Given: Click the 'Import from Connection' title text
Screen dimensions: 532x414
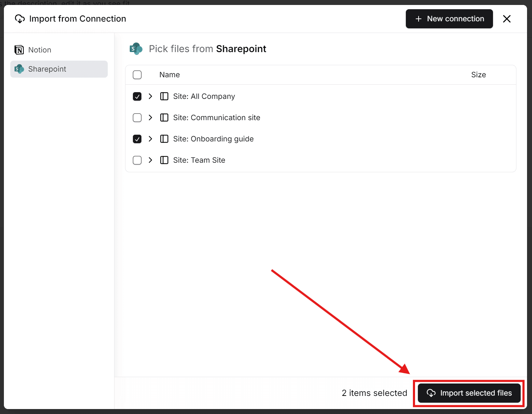Looking at the screenshot, I should (x=78, y=19).
